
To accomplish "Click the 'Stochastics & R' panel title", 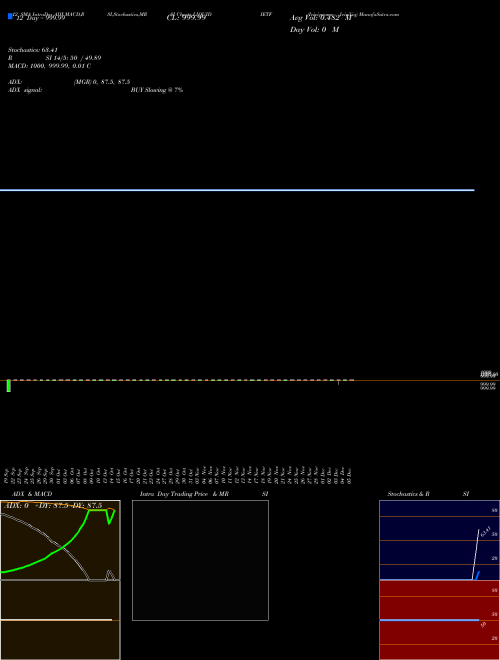I will tap(409, 494).
